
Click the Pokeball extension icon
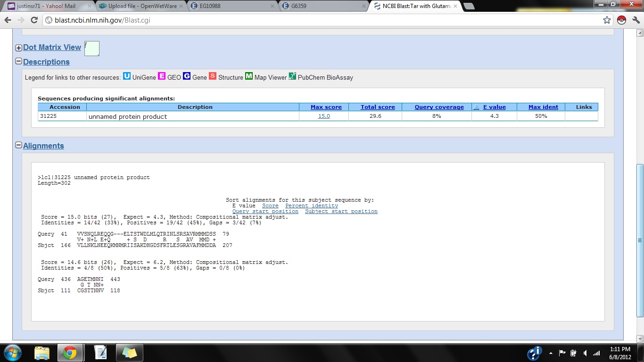point(621,20)
